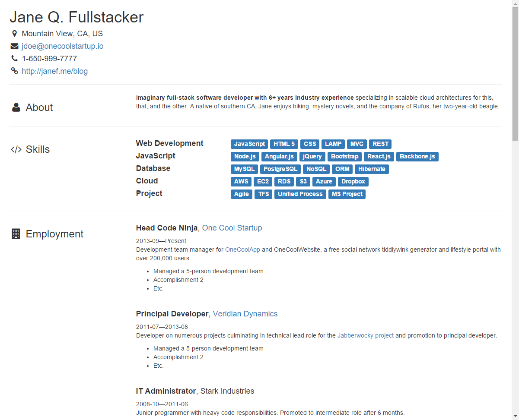519x420 pixels.
Task: Click the envelope email icon
Action: coord(15,46)
